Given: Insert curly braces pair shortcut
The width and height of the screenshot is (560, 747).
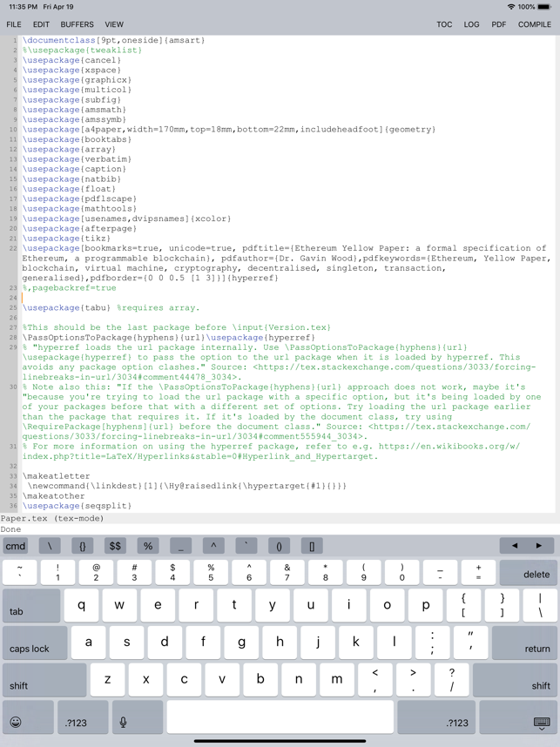Looking at the screenshot, I should coord(82,546).
